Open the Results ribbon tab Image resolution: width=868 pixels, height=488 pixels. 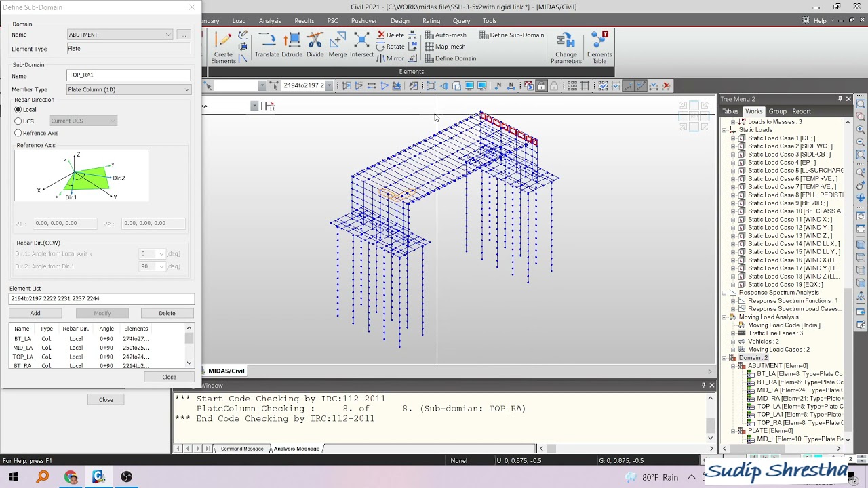(304, 21)
